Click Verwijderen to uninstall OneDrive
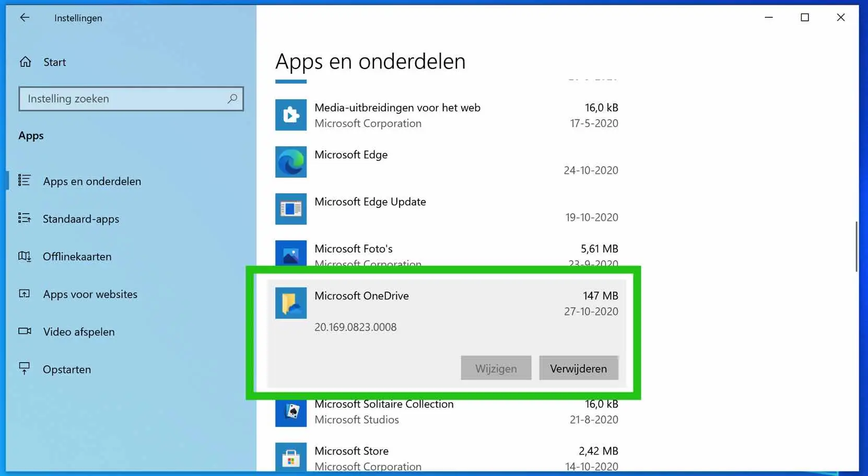The width and height of the screenshot is (868, 476). (579, 368)
